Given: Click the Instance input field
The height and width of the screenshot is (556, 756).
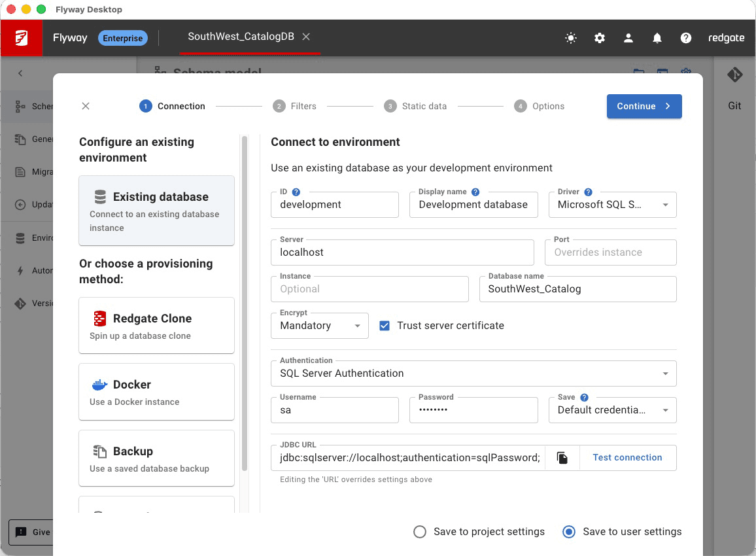Looking at the screenshot, I should 369,289.
